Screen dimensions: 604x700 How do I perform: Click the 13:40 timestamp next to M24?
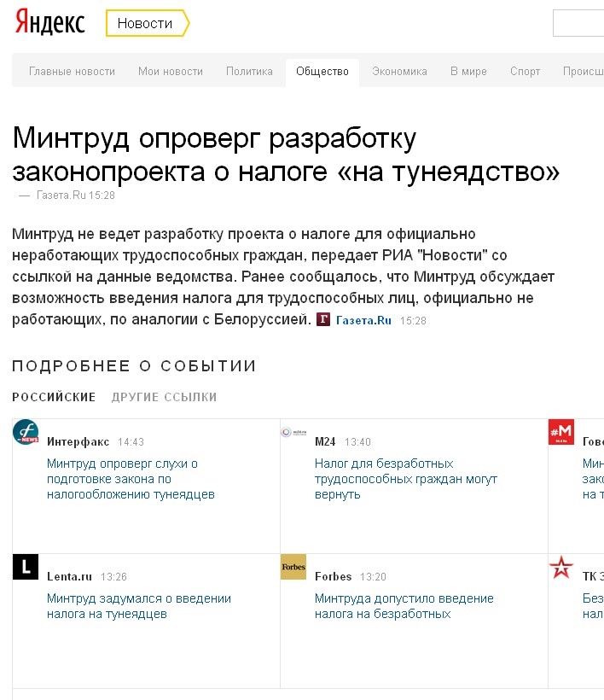click(357, 442)
